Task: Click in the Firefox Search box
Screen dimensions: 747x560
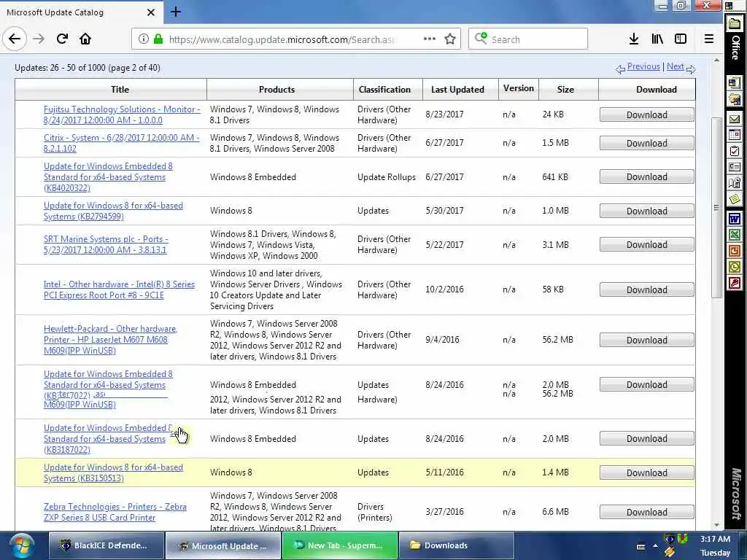Action: (528, 39)
